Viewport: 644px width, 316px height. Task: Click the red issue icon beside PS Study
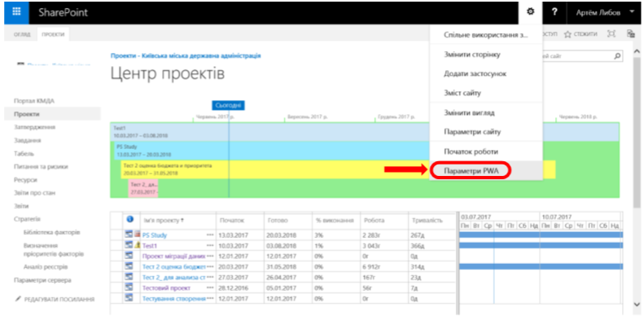click(138, 235)
